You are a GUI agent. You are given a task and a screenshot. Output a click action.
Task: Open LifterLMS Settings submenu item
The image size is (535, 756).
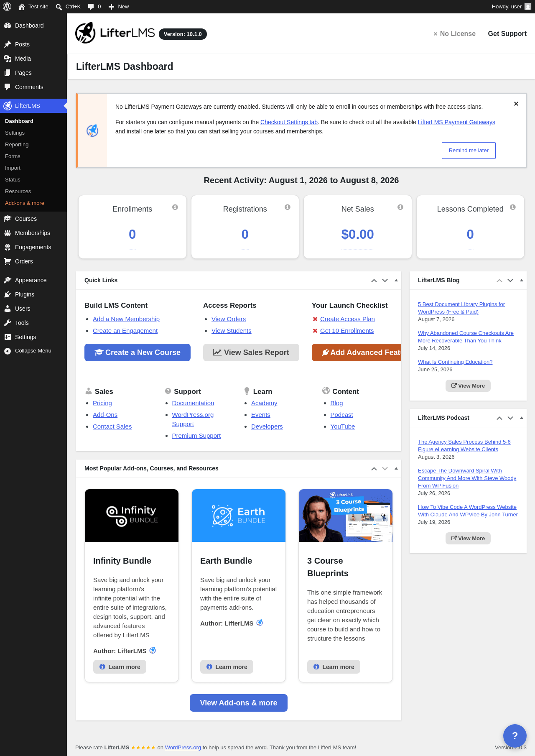(x=15, y=133)
